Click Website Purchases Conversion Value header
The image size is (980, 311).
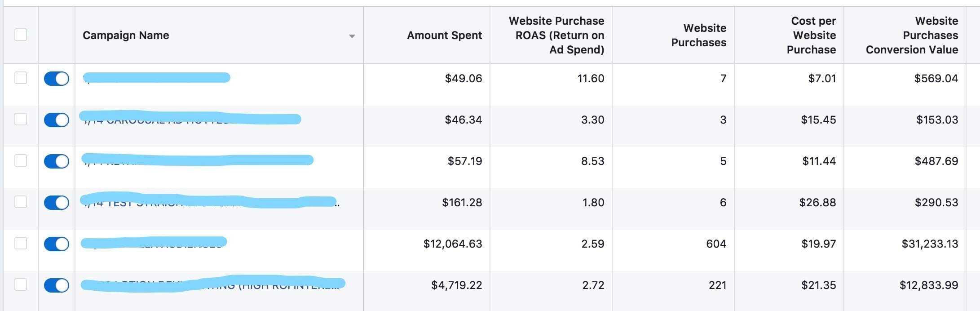(912, 35)
